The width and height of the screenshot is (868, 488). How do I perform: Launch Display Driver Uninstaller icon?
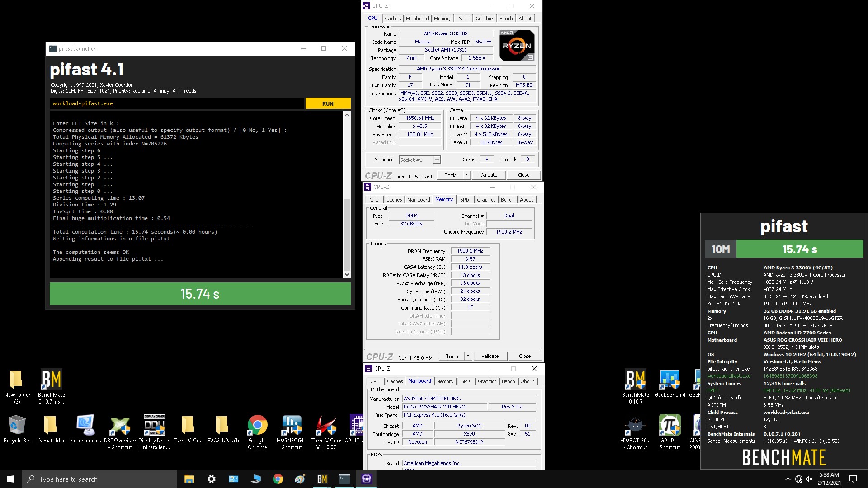155,432
